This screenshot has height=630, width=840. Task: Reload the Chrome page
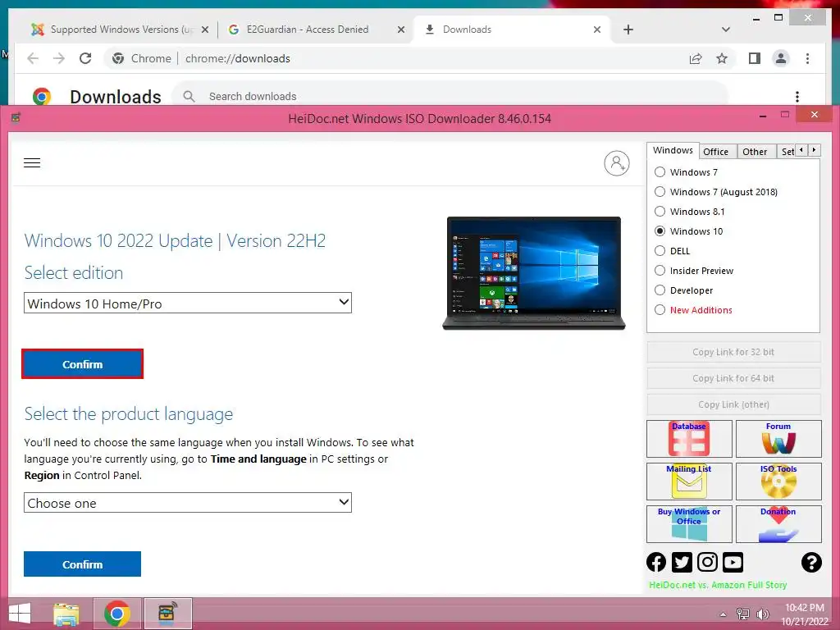85,58
